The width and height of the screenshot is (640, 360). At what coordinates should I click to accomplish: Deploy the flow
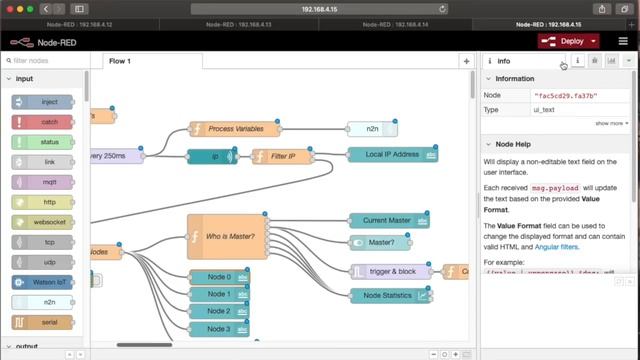pos(563,41)
